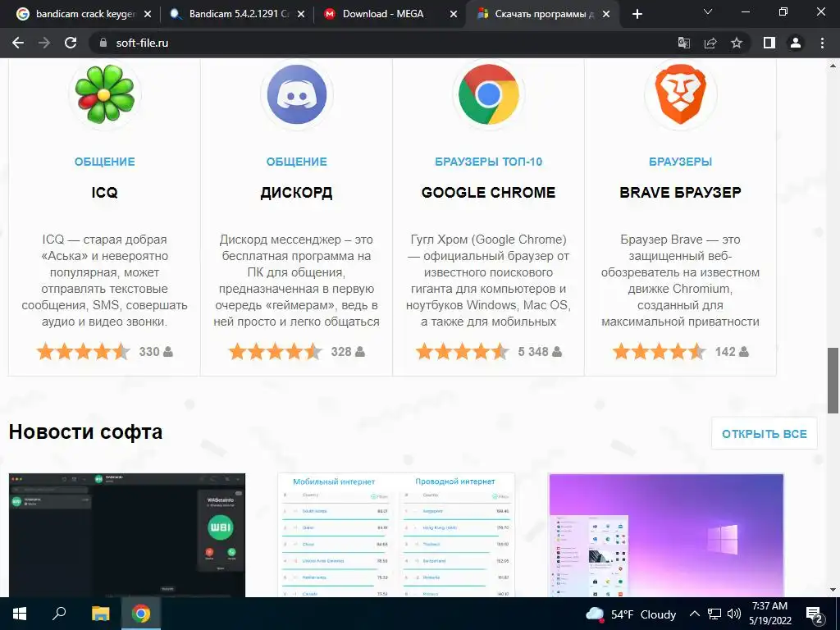This screenshot has height=630, width=840.
Task: View site info via the padlock icon
Action: 103,43
